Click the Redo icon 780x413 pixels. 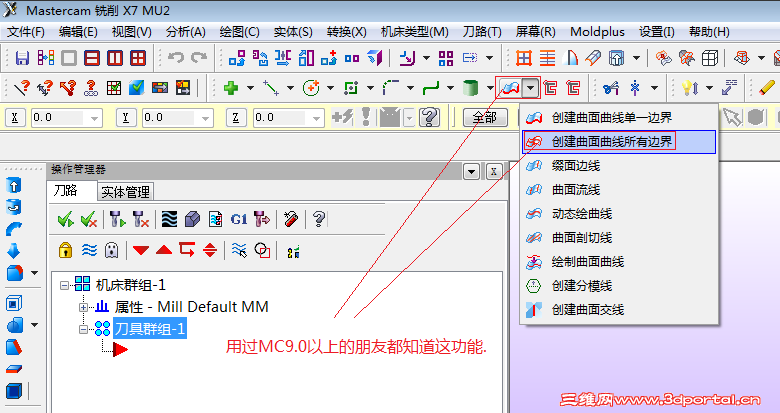coord(199,58)
